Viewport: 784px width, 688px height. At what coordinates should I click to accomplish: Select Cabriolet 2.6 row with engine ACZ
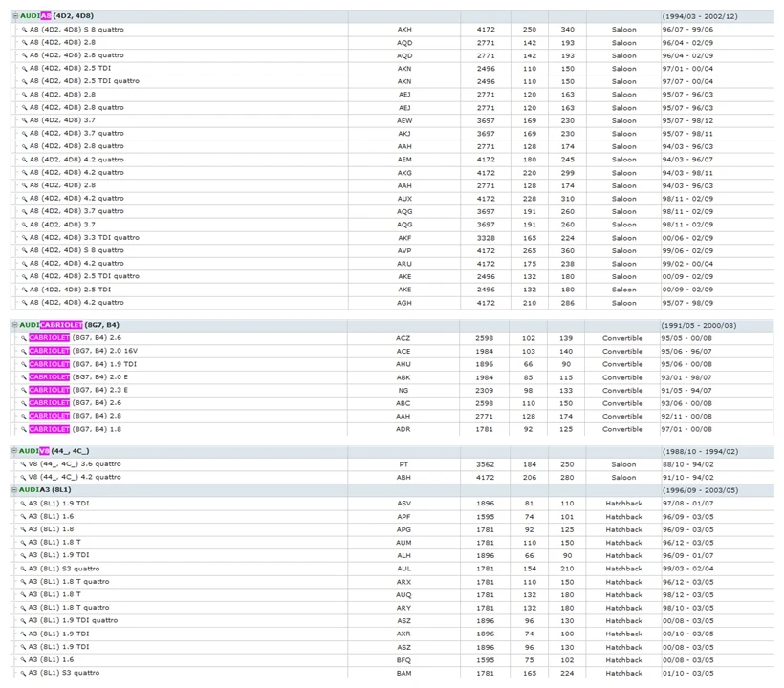(393, 338)
